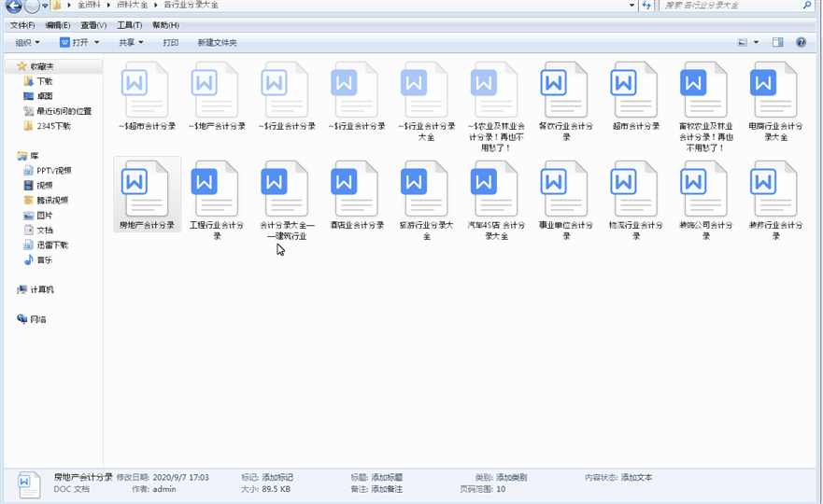Image resolution: width=823 pixels, height=504 pixels.
Task: Select the 物流行业会计分录 document
Action: point(635,201)
